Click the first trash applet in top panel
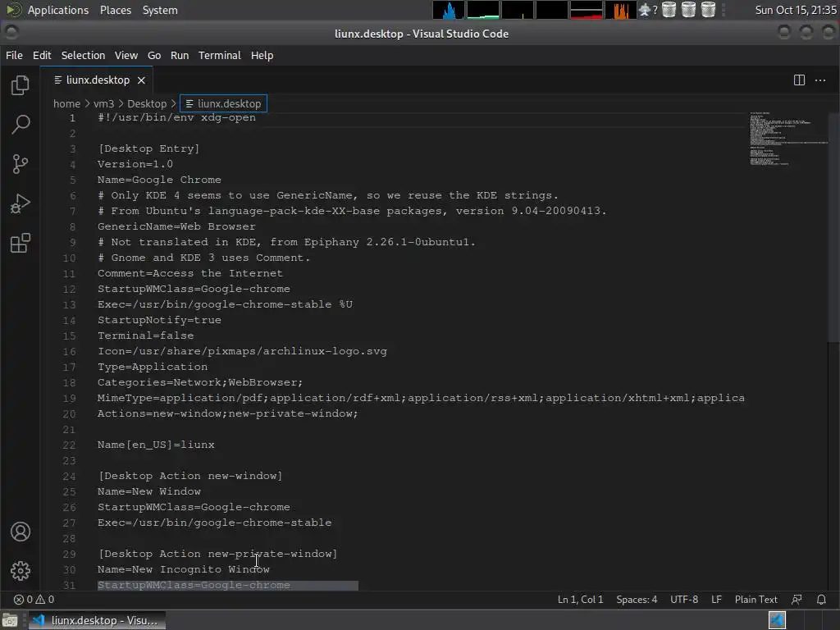This screenshot has width=840, height=630. point(669,10)
